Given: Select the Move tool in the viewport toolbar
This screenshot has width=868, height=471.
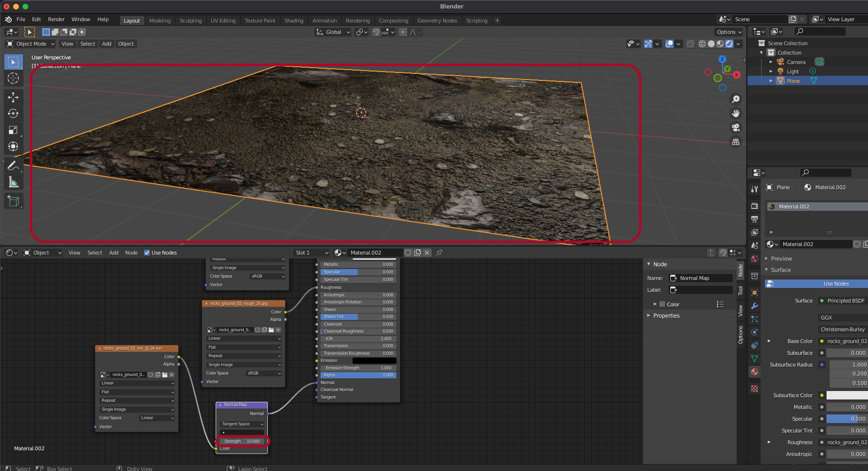Looking at the screenshot, I should click(x=13, y=97).
